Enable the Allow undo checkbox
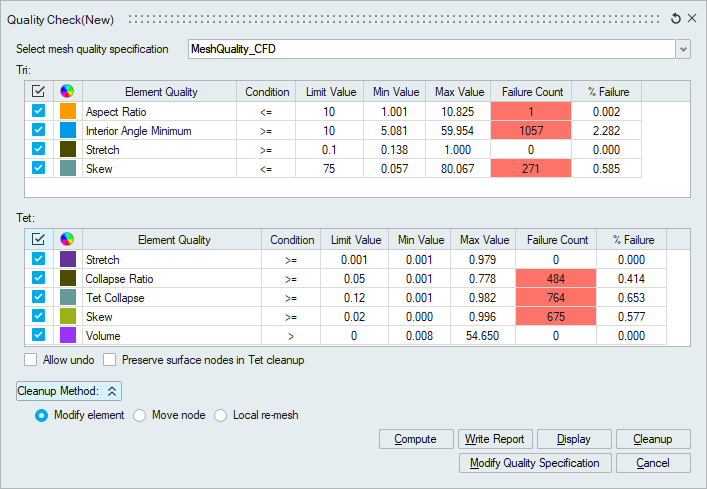Image resolution: width=707 pixels, height=489 pixels. 31,360
